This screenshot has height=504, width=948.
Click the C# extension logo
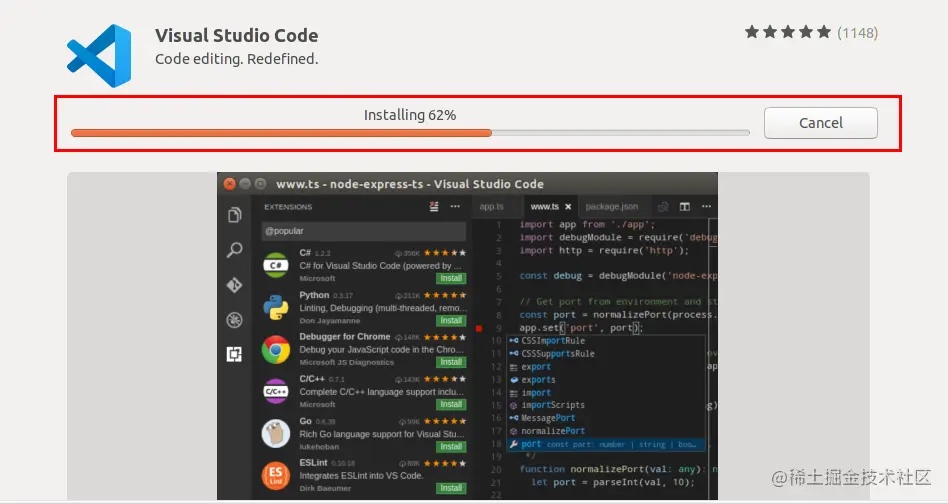276,265
